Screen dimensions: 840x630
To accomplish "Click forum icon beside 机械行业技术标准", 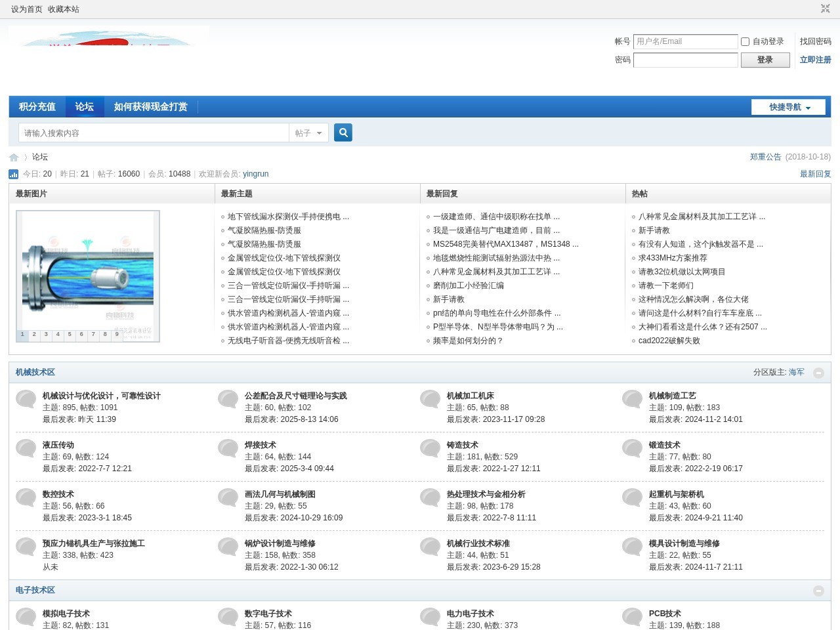I will coord(430,547).
